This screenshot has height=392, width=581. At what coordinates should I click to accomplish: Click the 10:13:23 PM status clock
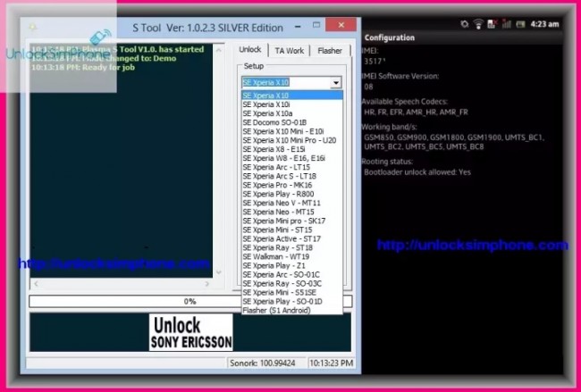click(331, 363)
